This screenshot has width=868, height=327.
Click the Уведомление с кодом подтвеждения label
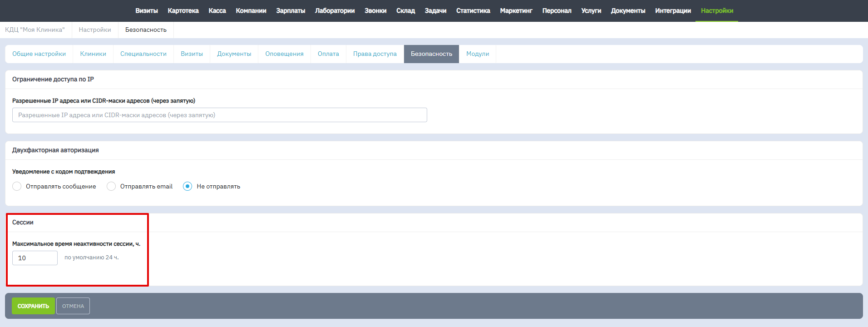(x=64, y=172)
